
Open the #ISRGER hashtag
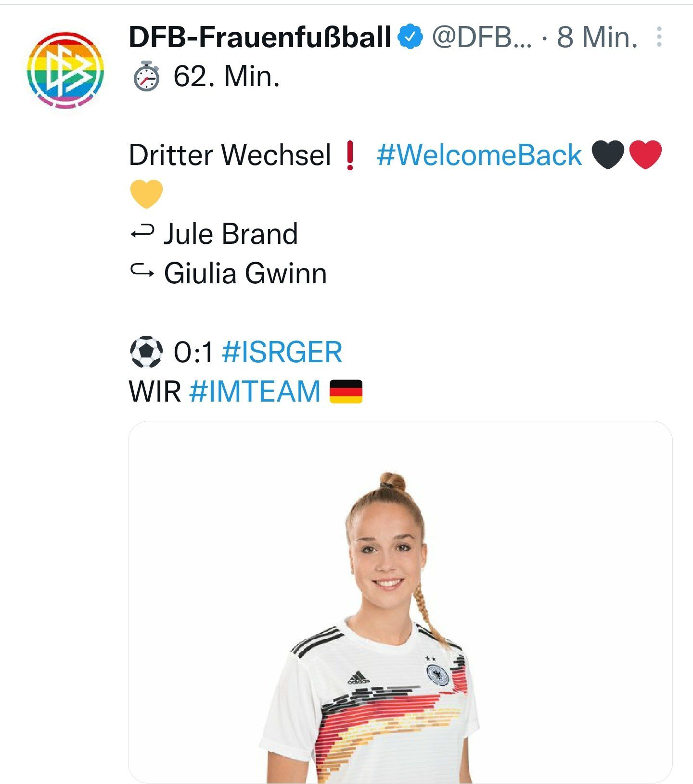(x=282, y=352)
